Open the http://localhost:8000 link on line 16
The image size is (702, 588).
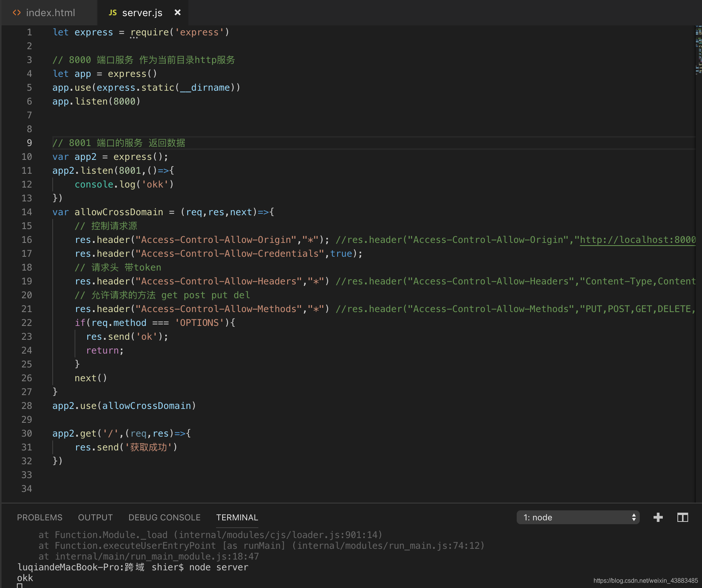point(638,240)
